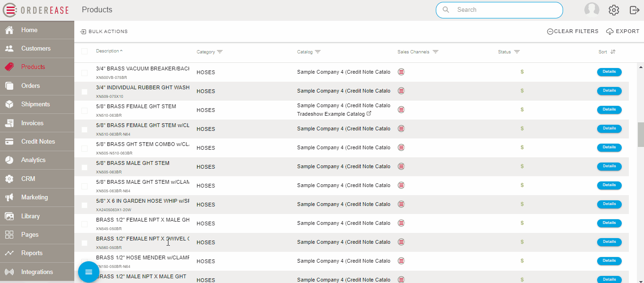Select checkbox for 3/4" INDIVIDUAL RUBBER GHT WASHER row
The image size is (644, 283).
[84, 92]
